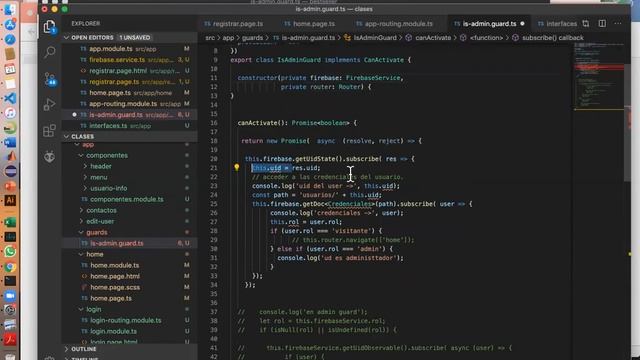Collapse the login folder
This screenshot has height=360, width=640.
point(81,309)
